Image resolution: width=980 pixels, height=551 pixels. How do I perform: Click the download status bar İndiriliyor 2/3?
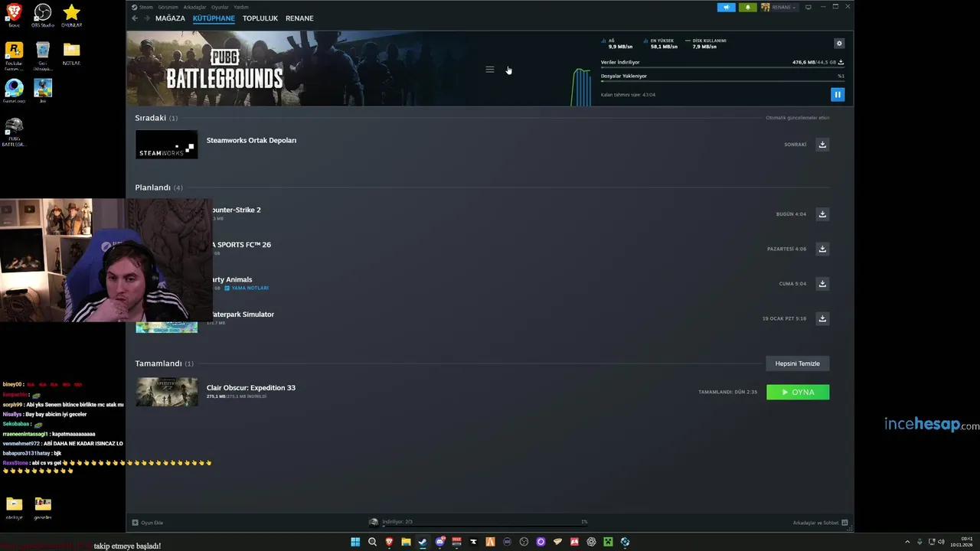pos(478,523)
